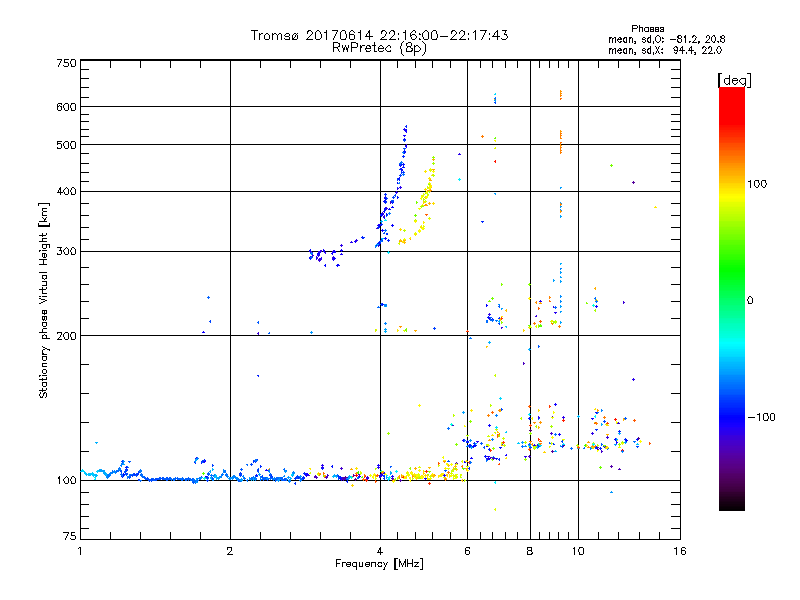Click the 'Stationary phase Virtual Height [km]' axis title
Image resolution: width=800 pixels, height=600 pixels.
(x=44, y=300)
